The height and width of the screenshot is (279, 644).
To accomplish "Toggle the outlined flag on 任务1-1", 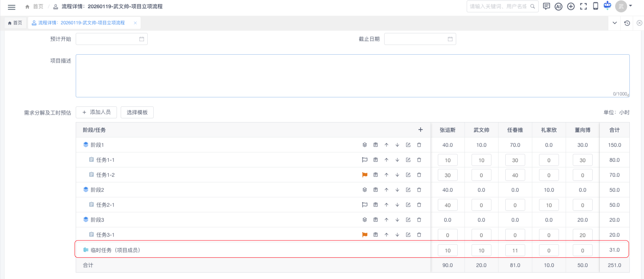I will pos(365,160).
